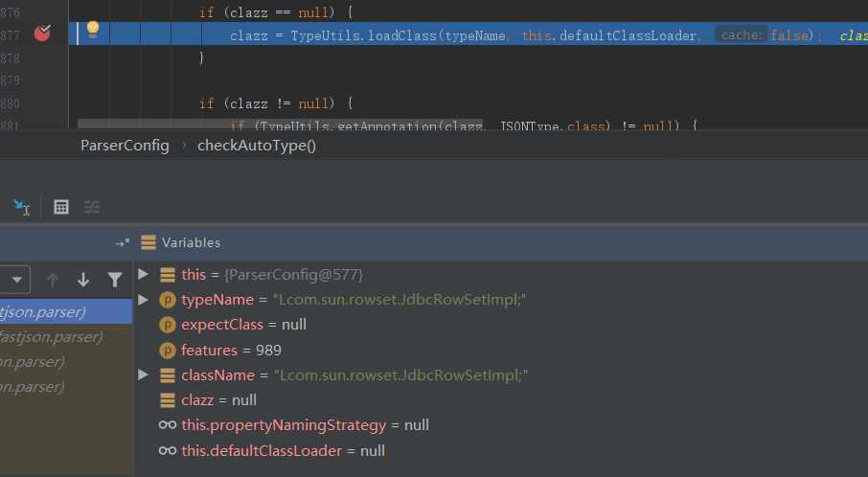Screen dimensions: 868x477
Task: Go to the next frame with down arrow
Action: click(83, 280)
